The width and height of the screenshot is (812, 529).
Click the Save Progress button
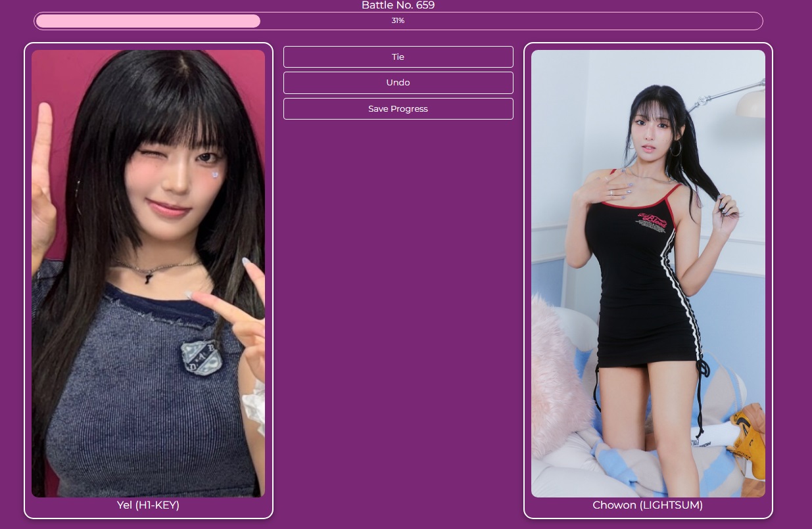coord(398,109)
